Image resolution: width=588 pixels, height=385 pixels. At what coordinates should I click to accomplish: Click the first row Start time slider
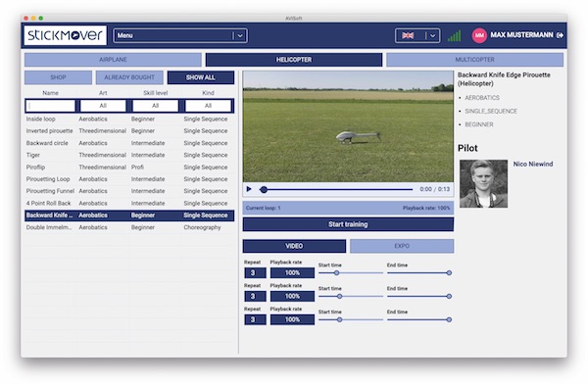point(351,273)
